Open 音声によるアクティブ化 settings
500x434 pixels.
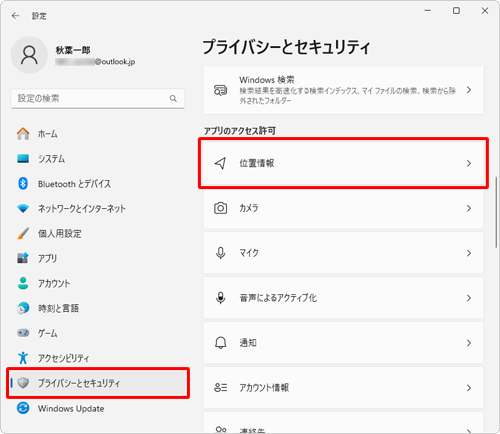[343, 298]
